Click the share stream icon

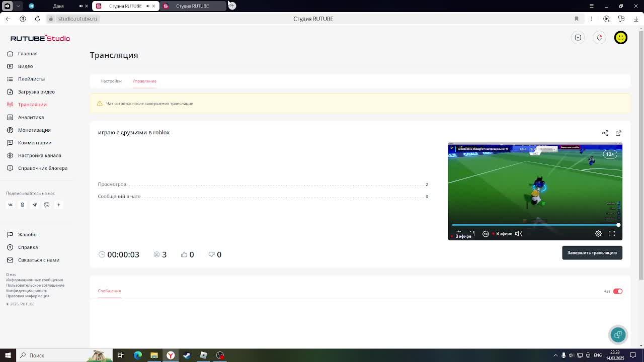click(605, 133)
